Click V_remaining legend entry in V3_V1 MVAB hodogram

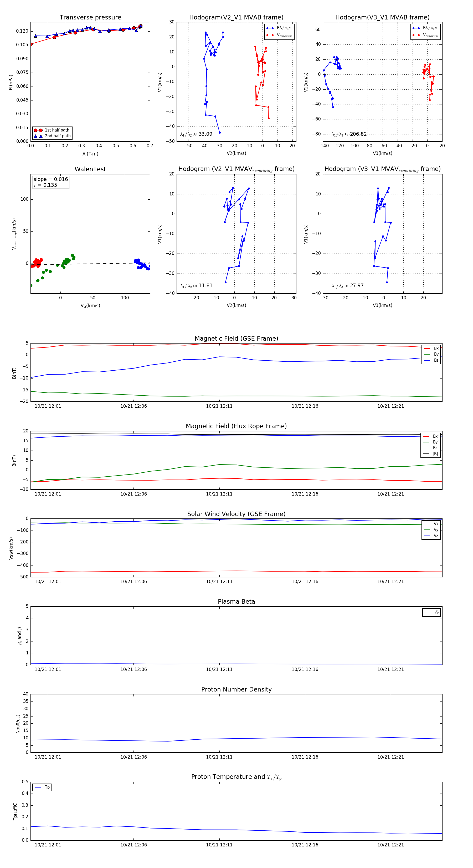(425, 35)
